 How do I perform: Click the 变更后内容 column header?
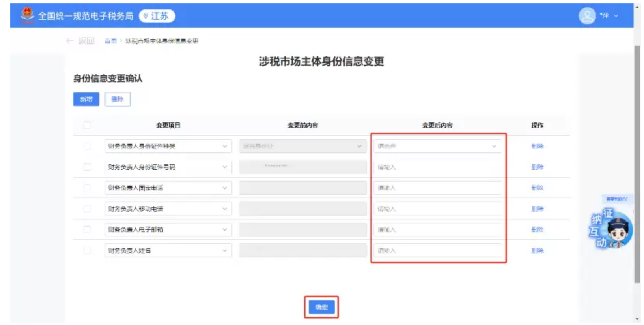tap(437, 125)
